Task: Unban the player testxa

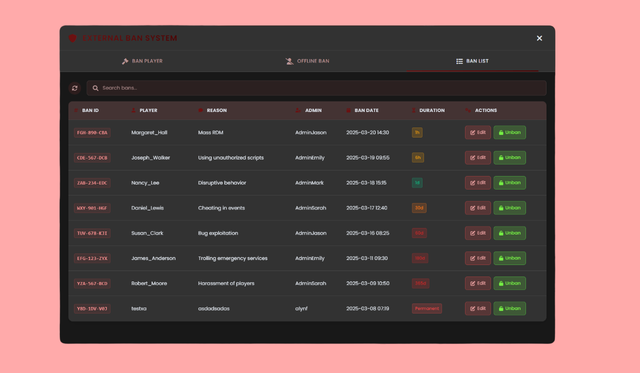Action: click(509, 309)
